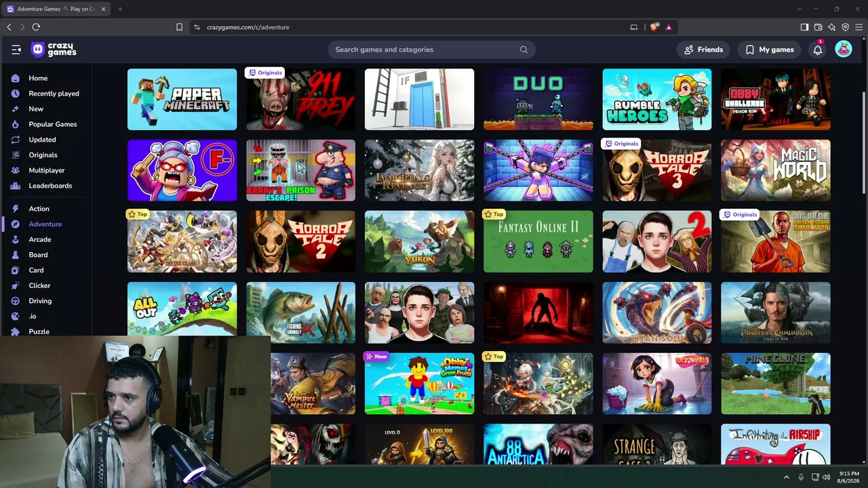Open Pirates of the Caribbean game thumbnail

pos(776,312)
